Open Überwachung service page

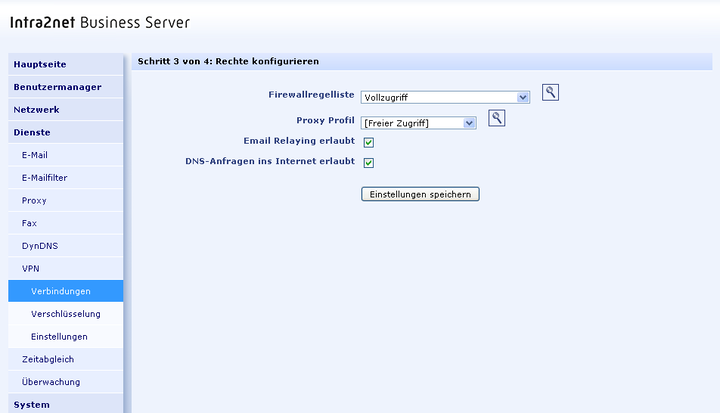click(x=66, y=382)
